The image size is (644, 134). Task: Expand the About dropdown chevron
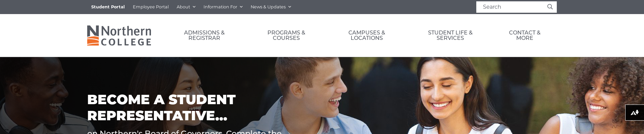tap(194, 7)
